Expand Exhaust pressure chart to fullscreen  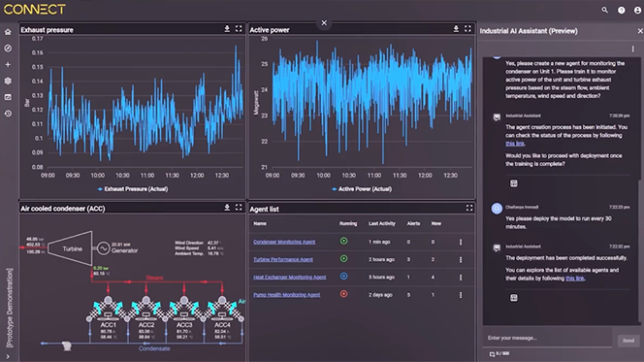click(239, 29)
